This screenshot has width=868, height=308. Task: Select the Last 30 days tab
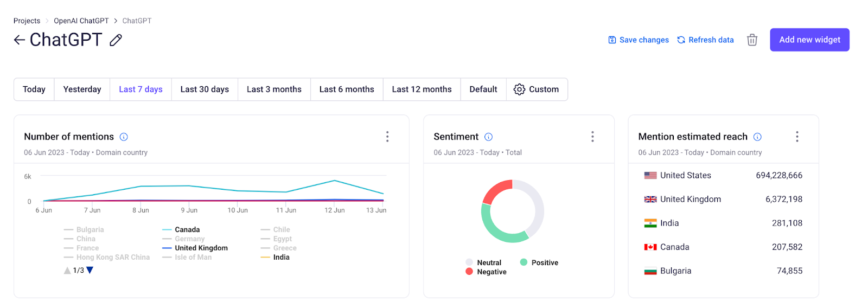pos(205,89)
